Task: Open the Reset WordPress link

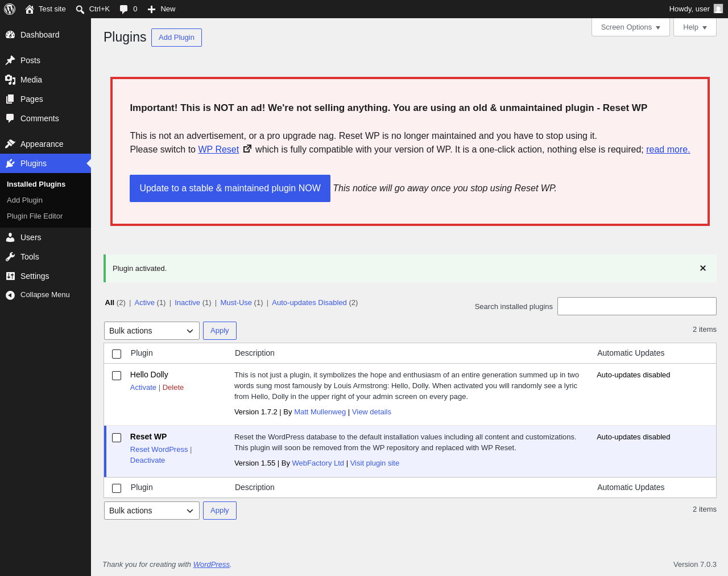Action: [159, 450]
